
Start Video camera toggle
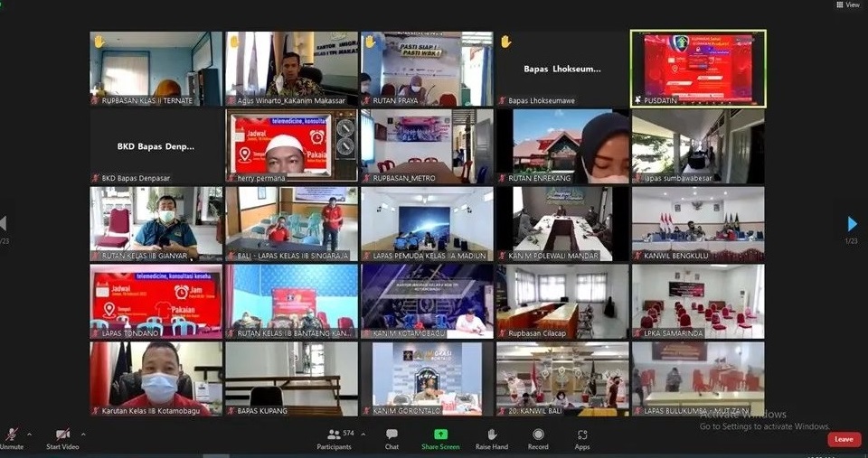pos(62,439)
